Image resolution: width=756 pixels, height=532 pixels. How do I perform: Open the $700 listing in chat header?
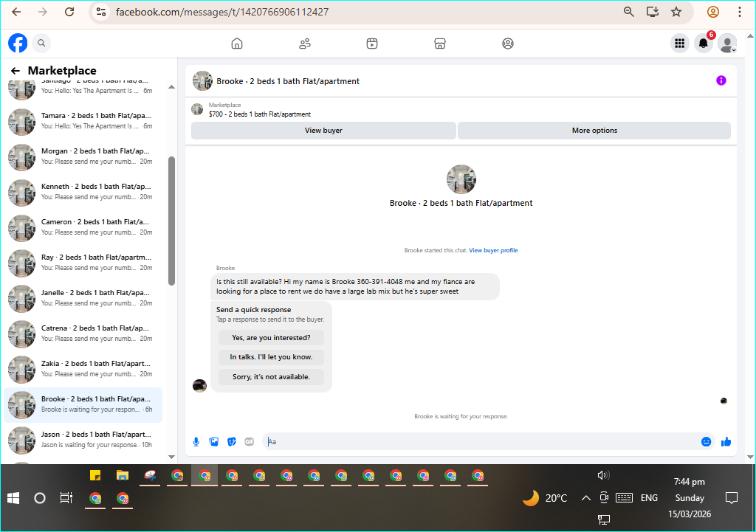259,114
